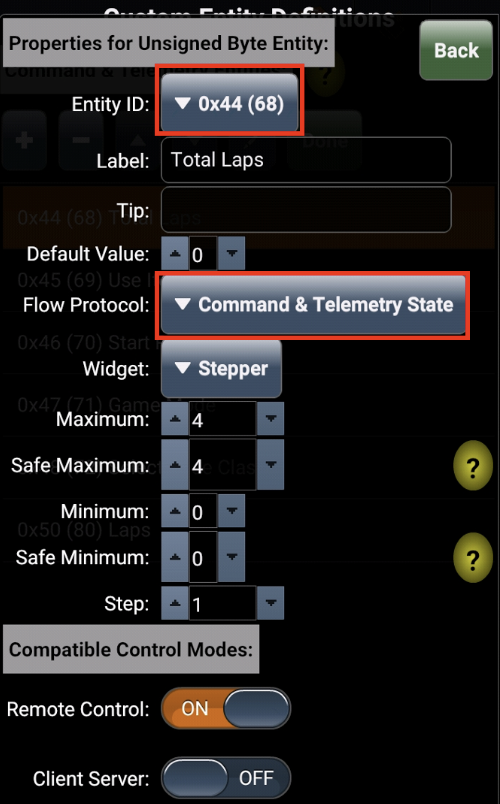Open the Entity ID 0x44 dropdown
This screenshot has width=500, height=804.
pos(230,103)
